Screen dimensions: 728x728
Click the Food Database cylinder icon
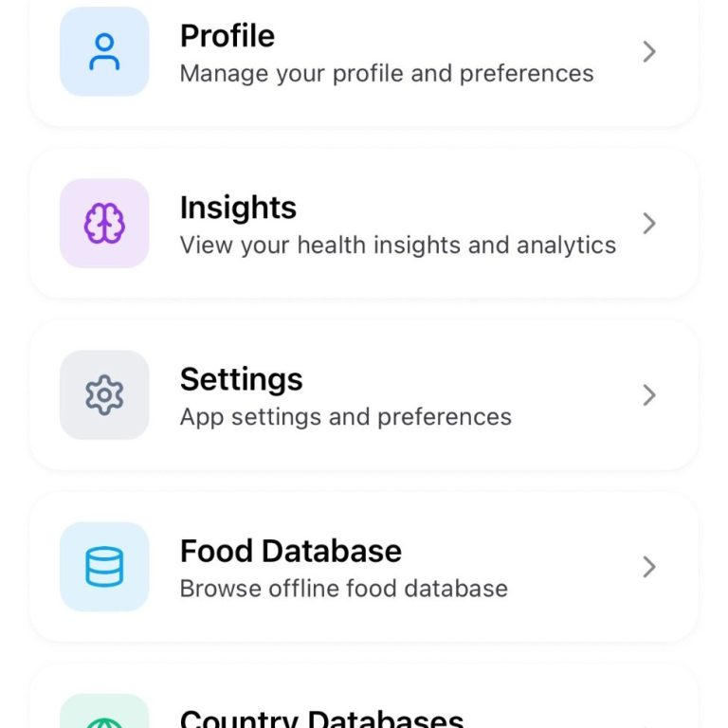(x=104, y=567)
